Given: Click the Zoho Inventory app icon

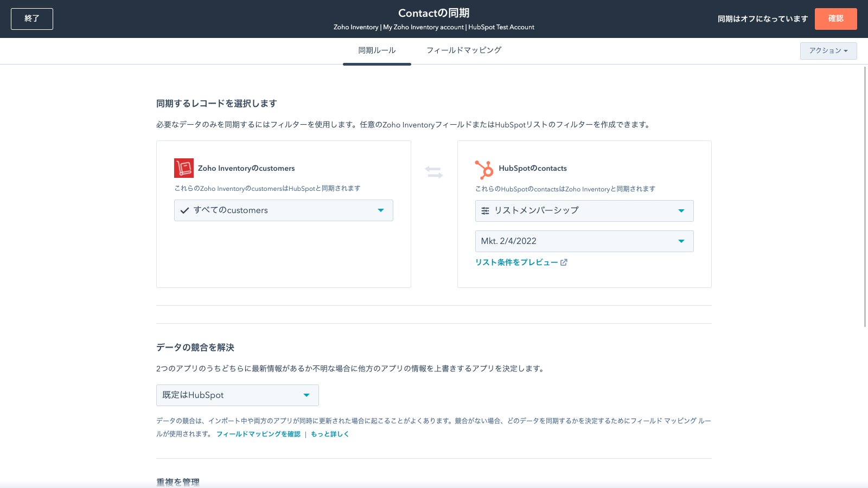Looking at the screenshot, I should [x=184, y=168].
